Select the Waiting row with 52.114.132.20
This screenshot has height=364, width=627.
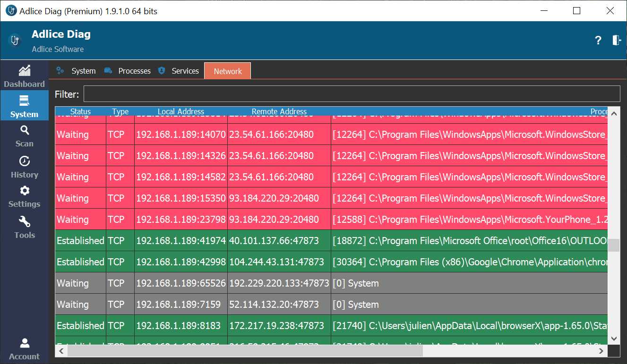click(x=331, y=305)
